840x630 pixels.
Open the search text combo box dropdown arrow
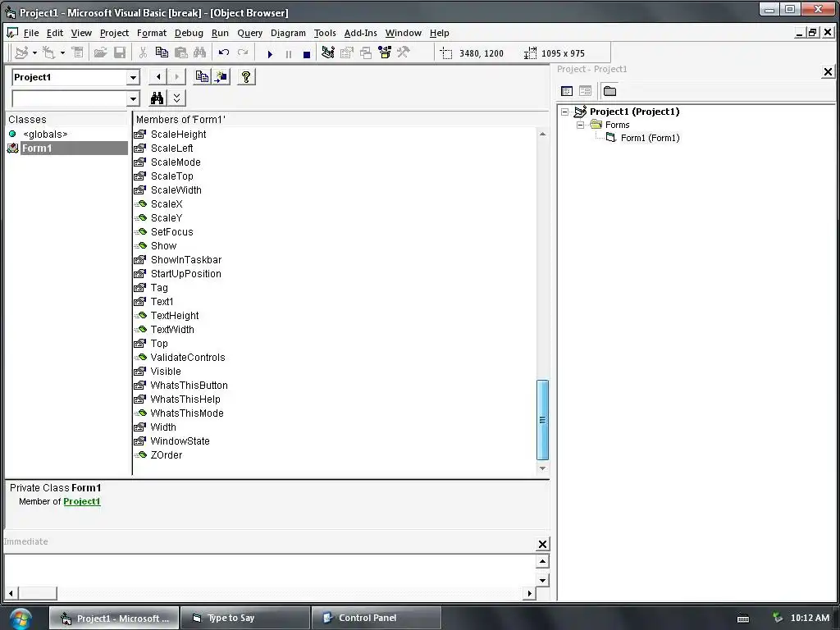point(133,98)
